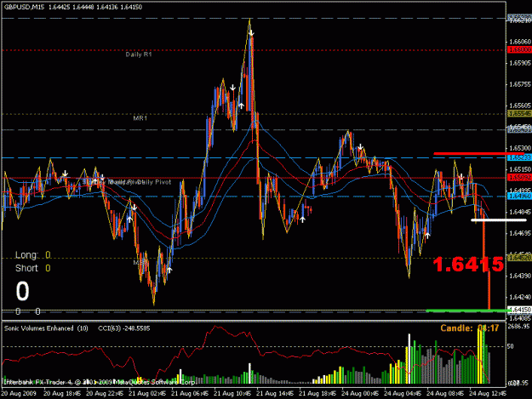Click the 50 level on indicator scale

click(510, 346)
